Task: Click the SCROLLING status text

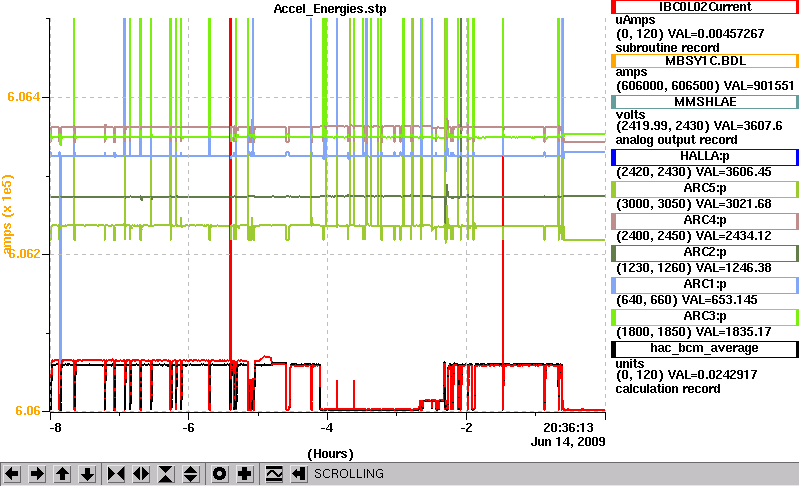Action: pos(349,474)
